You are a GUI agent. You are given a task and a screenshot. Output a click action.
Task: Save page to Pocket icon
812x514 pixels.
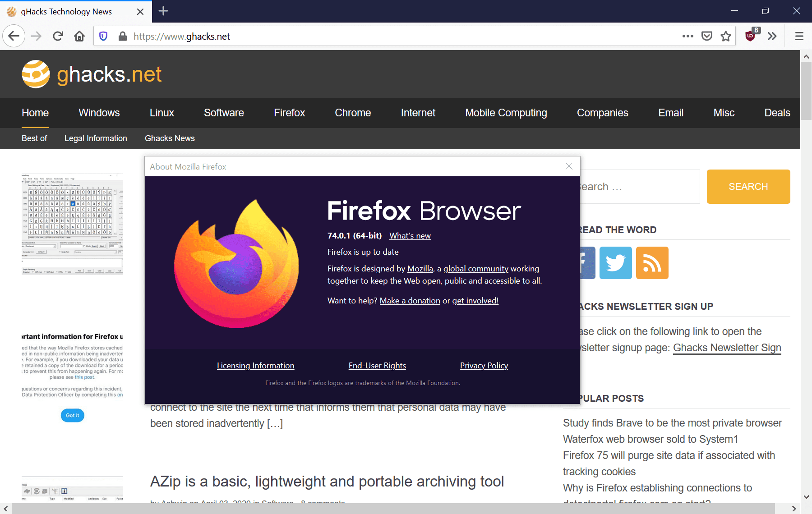[x=706, y=36]
